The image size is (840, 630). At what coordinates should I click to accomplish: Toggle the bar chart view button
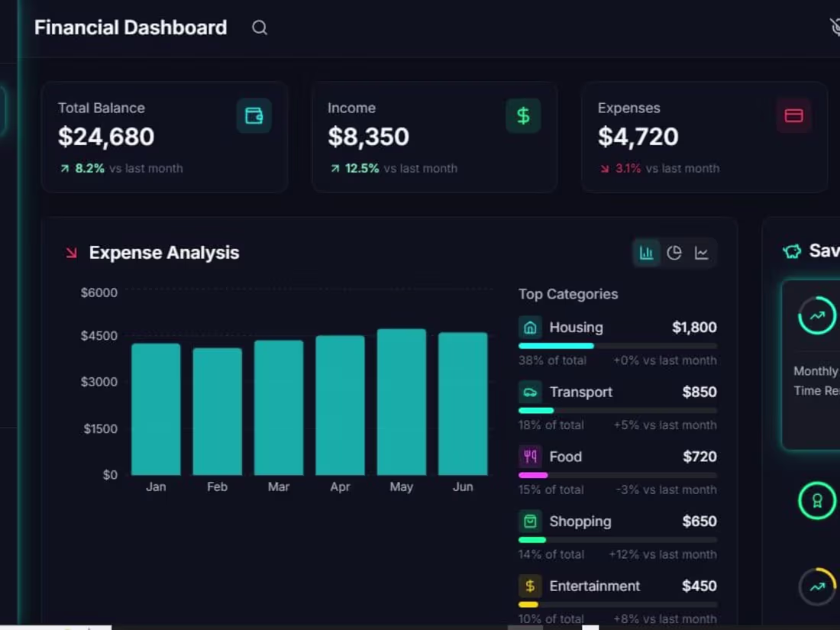point(647,252)
